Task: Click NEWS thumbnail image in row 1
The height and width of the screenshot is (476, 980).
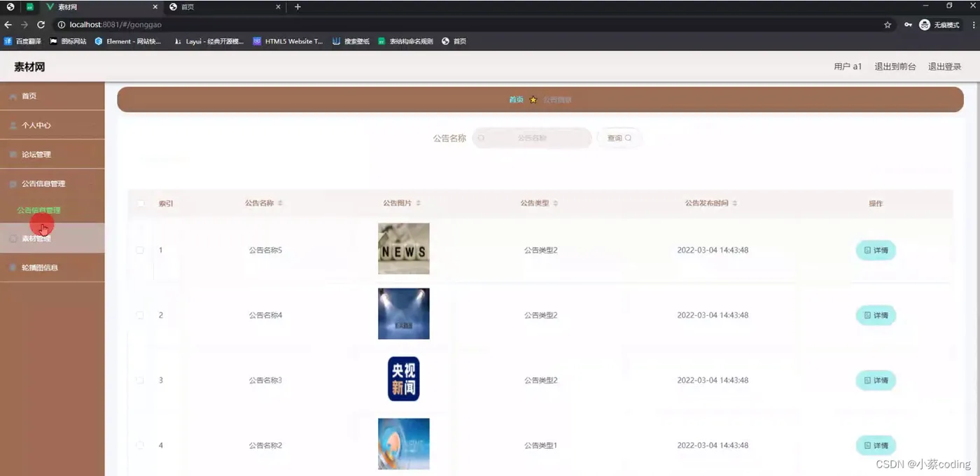Action: click(x=404, y=248)
